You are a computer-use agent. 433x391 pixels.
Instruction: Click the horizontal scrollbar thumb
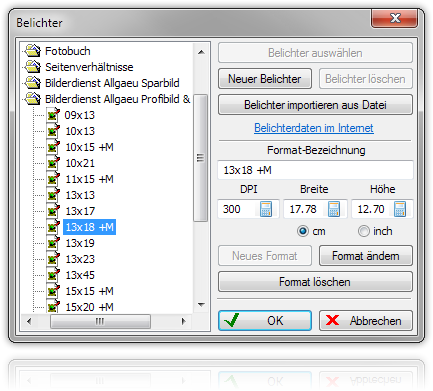(x=100, y=321)
